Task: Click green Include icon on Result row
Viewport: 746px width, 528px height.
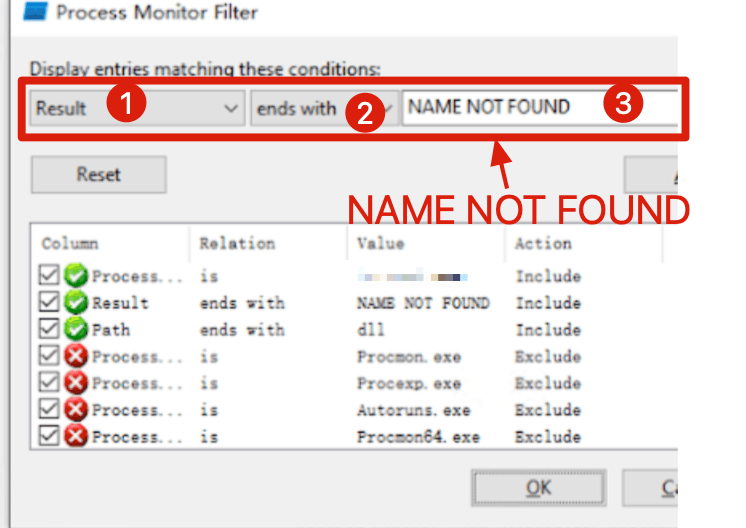Action: (76, 303)
